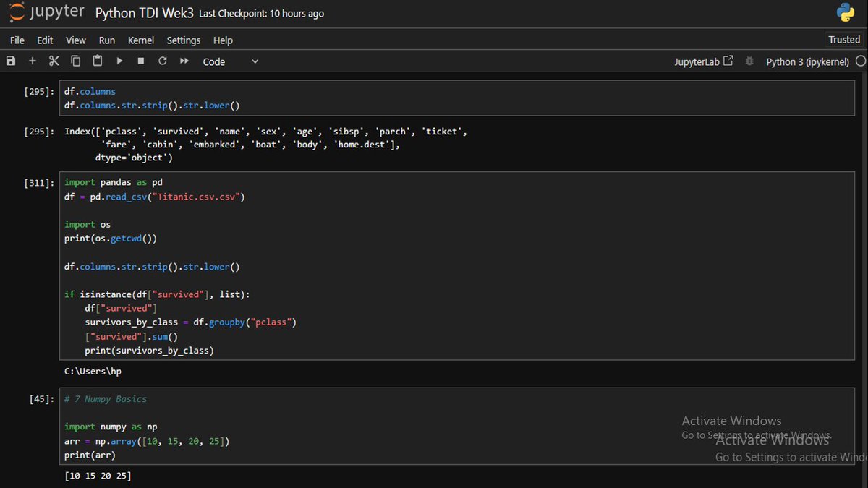Click the Trusted notebook button
The height and width of the screenshot is (488, 868).
coord(844,40)
